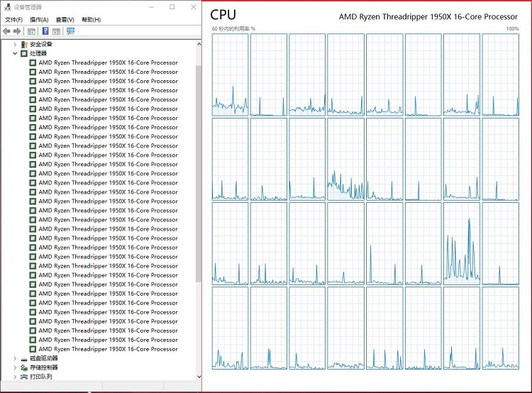Select the 安全设备 category label

point(41,44)
